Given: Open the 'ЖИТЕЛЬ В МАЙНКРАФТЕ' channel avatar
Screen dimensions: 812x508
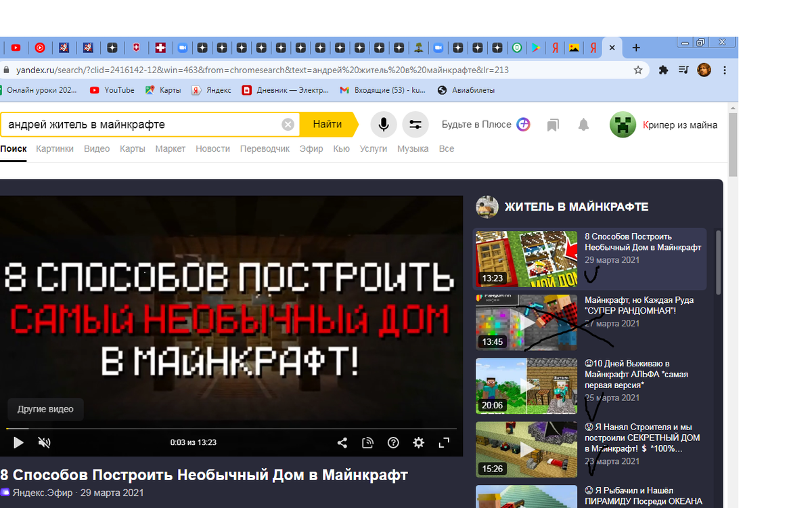Looking at the screenshot, I should tap(487, 207).
